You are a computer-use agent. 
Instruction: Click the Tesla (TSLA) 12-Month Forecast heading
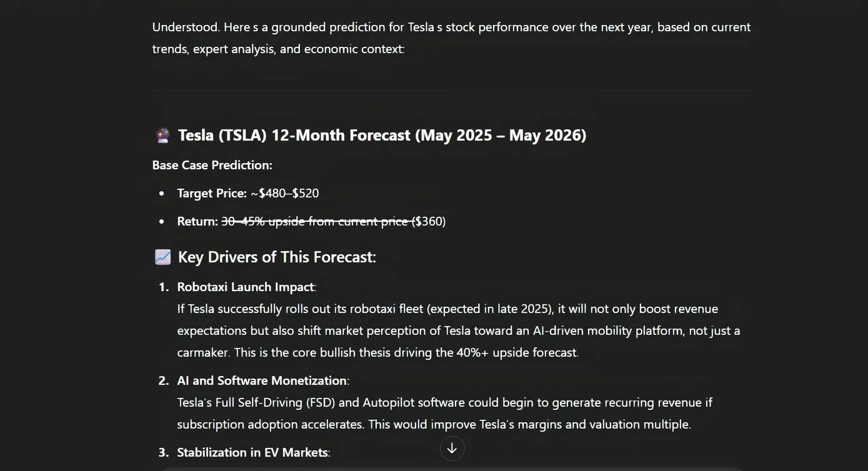(x=382, y=136)
